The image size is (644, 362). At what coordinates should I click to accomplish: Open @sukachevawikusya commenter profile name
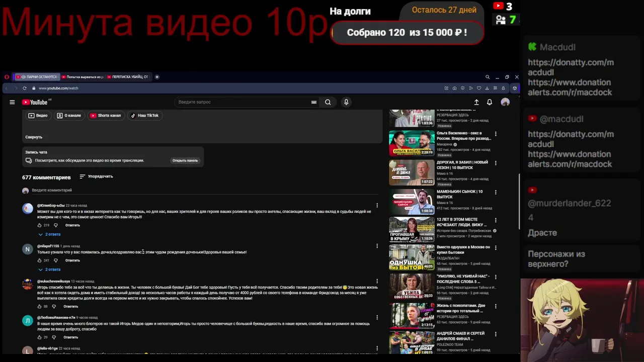pyautogui.click(x=53, y=281)
